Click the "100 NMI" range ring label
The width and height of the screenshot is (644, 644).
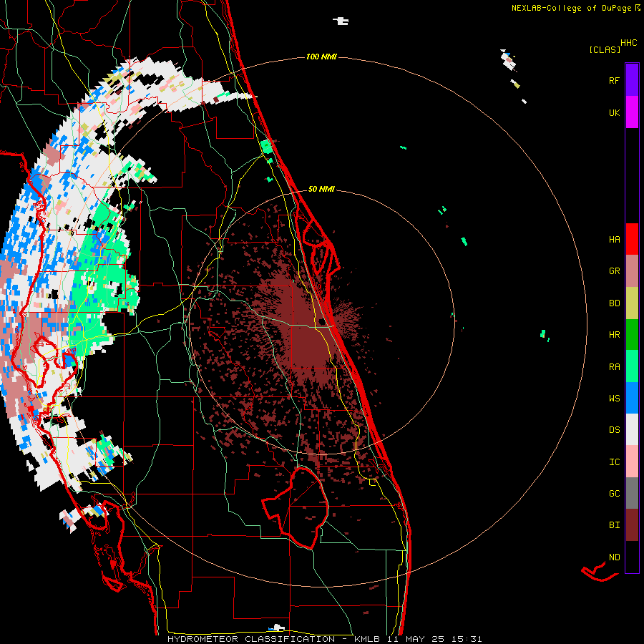pos(321,57)
